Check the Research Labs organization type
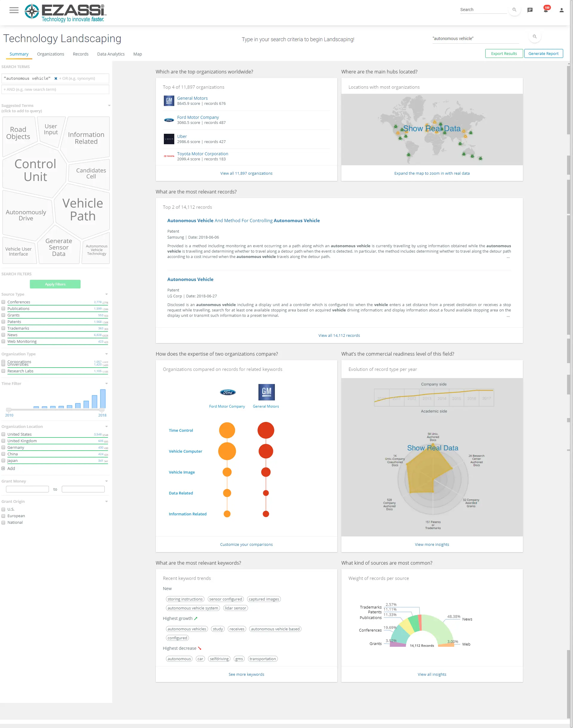 coord(3,371)
